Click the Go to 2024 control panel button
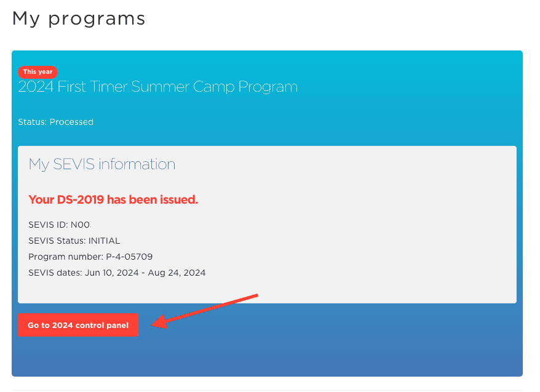This screenshot has height=392, width=540. pos(78,326)
